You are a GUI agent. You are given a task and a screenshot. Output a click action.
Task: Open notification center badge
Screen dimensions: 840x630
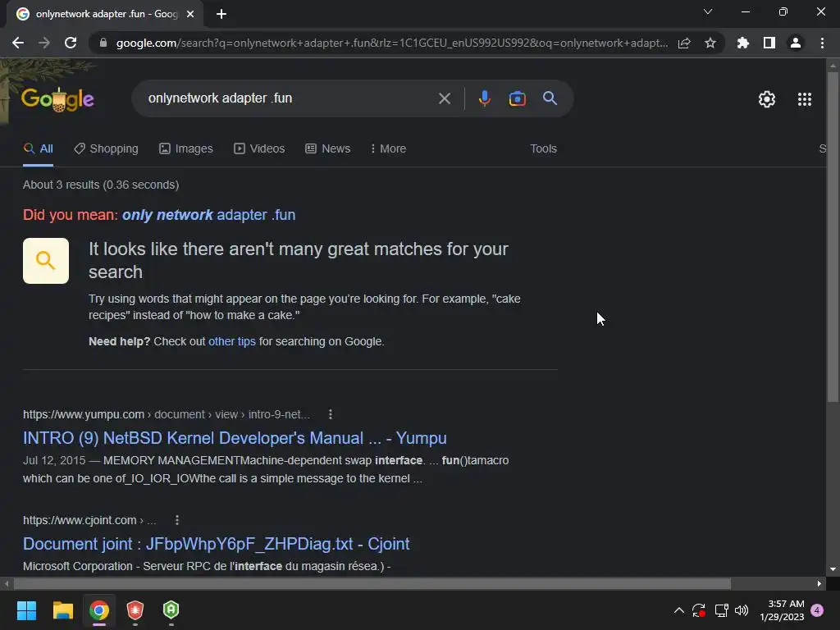[817, 610]
